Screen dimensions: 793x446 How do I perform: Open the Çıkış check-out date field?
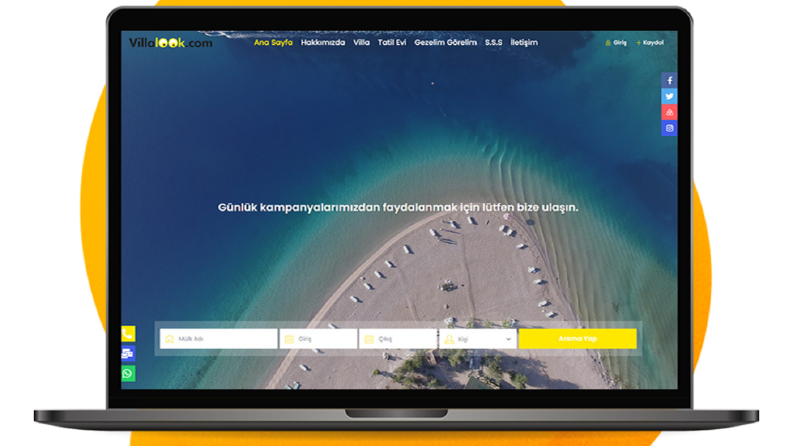(x=398, y=339)
